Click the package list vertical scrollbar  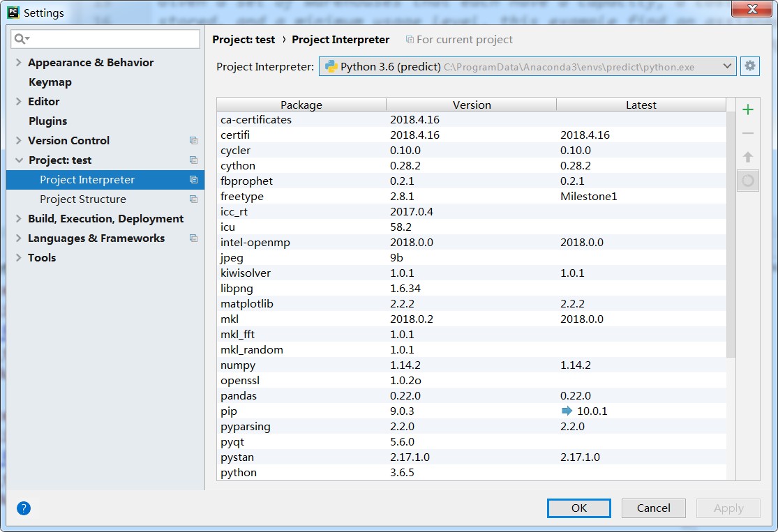[731, 234]
